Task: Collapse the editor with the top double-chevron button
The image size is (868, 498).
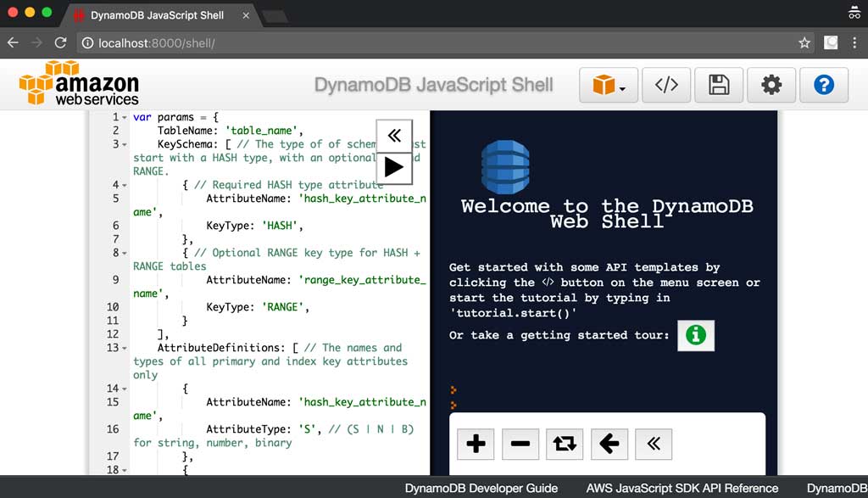Action: tap(394, 136)
